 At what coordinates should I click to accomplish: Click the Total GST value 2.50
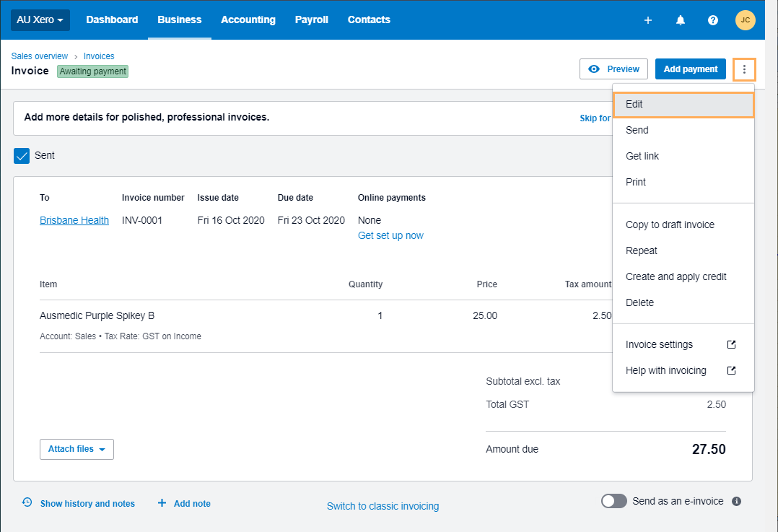tap(717, 404)
